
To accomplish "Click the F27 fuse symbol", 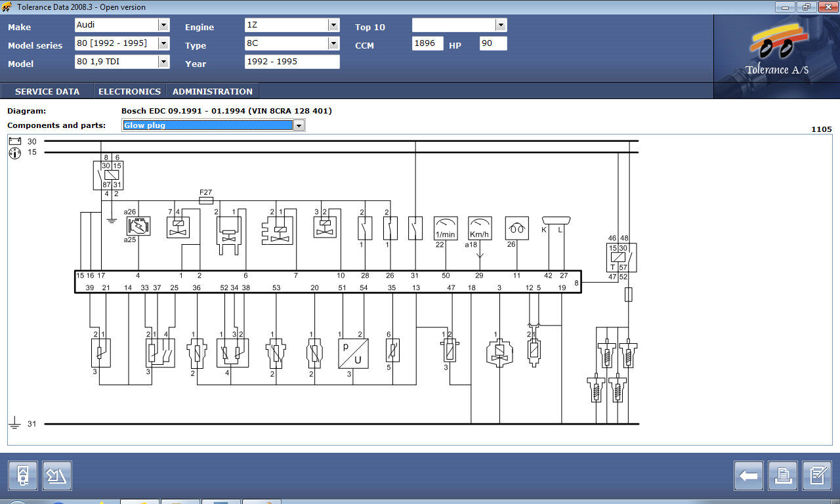I will tap(205, 201).
